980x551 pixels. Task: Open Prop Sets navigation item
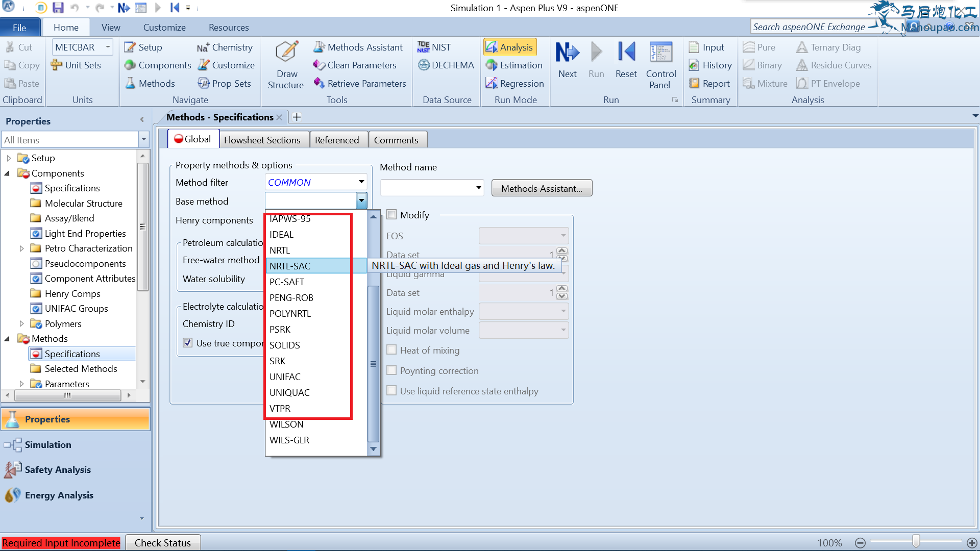[x=225, y=83]
